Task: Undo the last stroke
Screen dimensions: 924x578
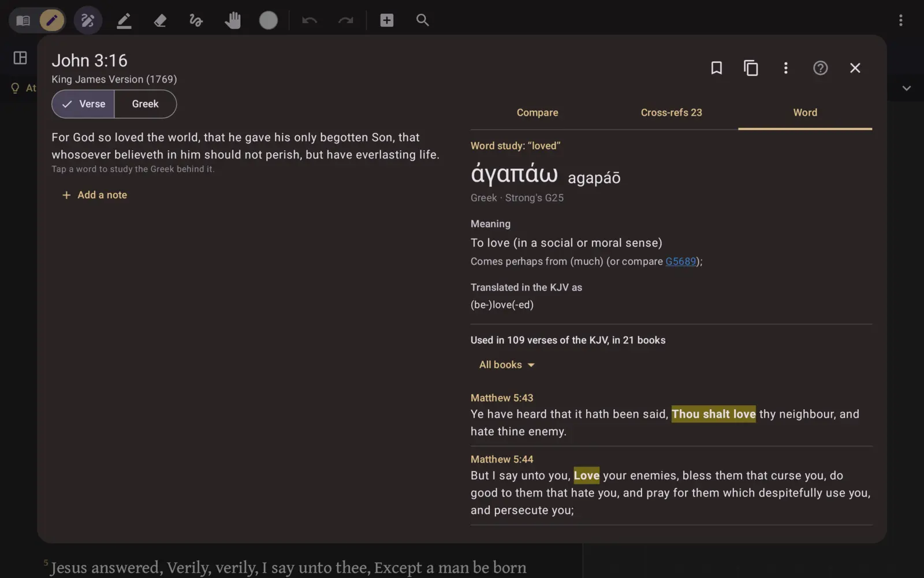Action: (310, 21)
